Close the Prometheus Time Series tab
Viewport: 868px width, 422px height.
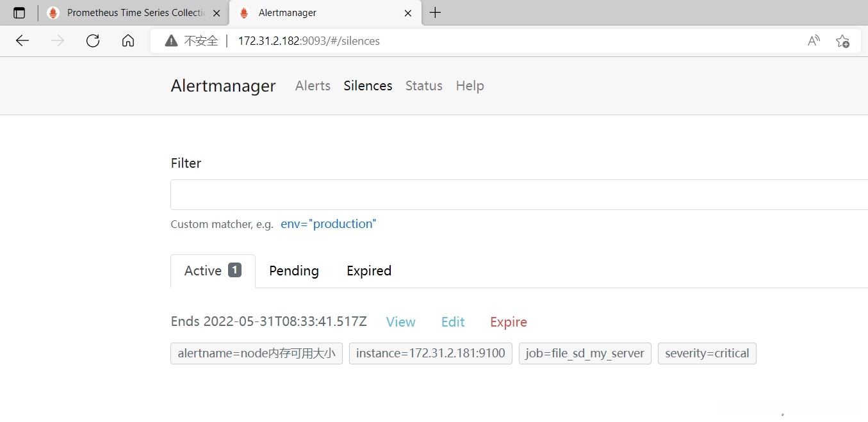pos(217,13)
